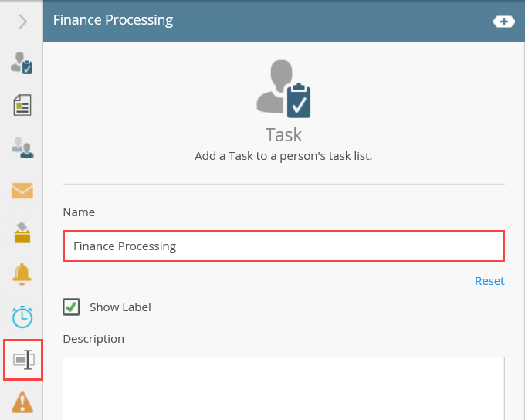Open the Deadline stopwatch tab
Image resolution: width=525 pixels, height=420 pixels.
[22, 317]
